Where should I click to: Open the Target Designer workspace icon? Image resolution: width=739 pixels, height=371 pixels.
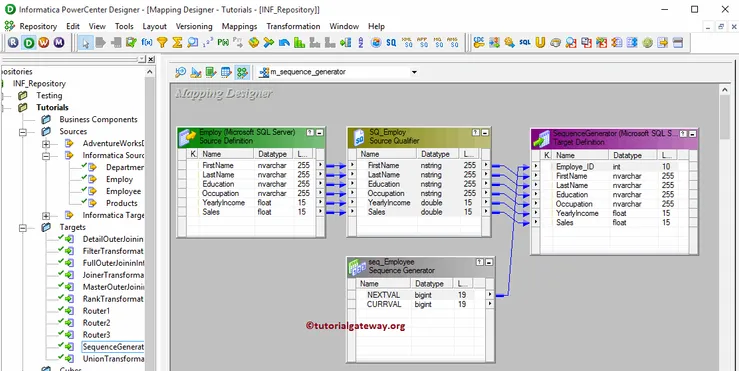196,72
